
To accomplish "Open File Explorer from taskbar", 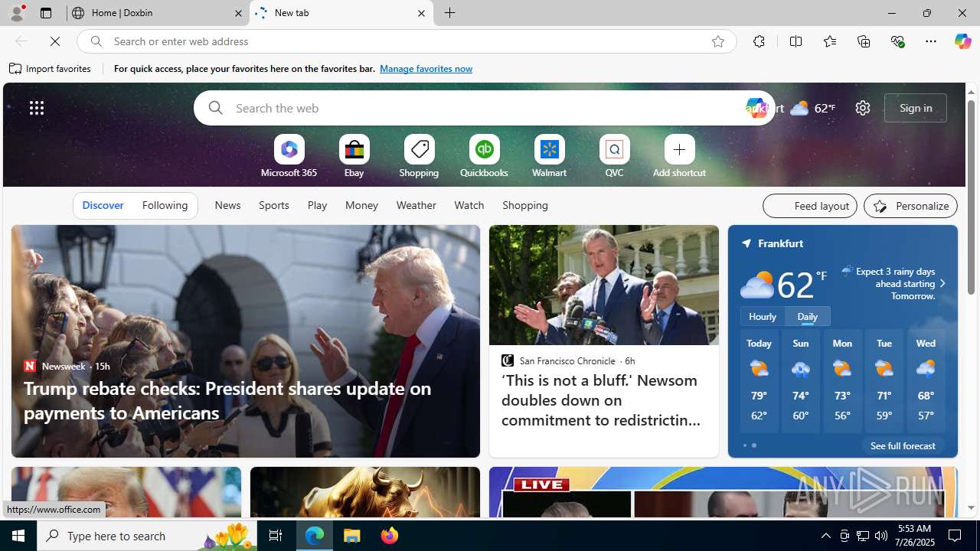I will pyautogui.click(x=352, y=536).
